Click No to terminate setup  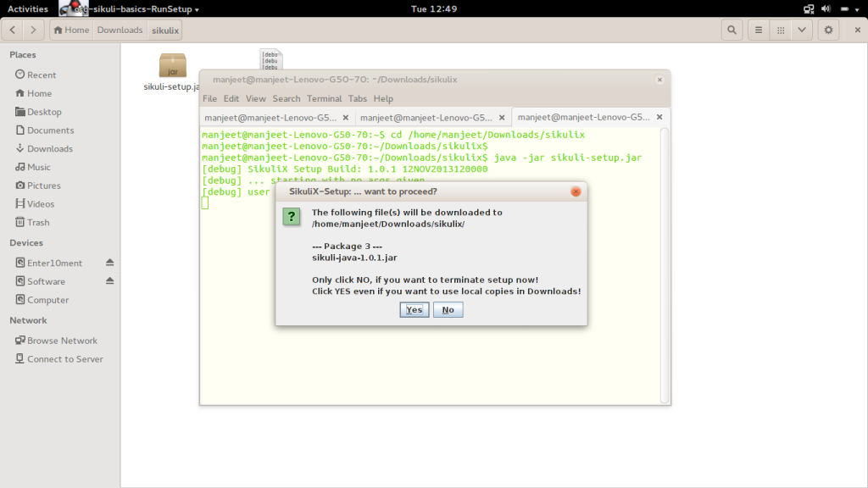click(448, 310)
